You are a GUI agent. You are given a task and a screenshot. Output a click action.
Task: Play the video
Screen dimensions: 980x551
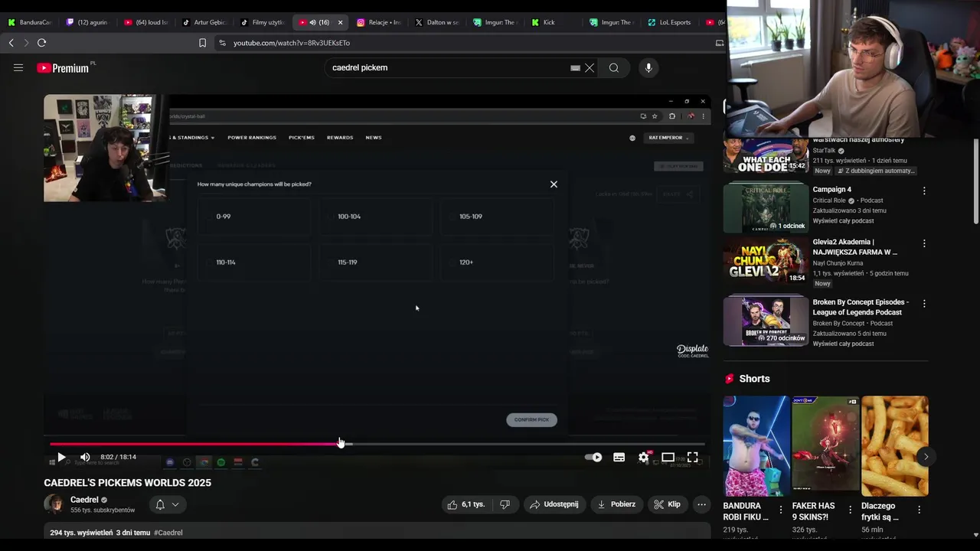point(61,457)
